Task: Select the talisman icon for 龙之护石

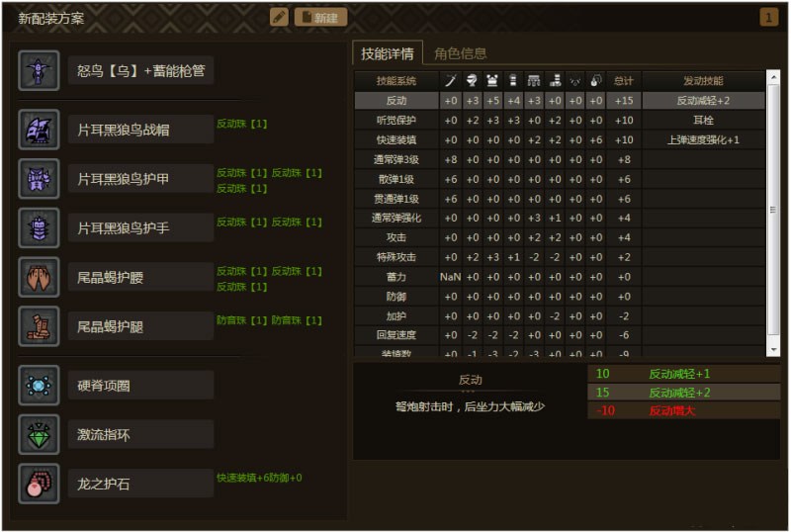Action: 39,484
